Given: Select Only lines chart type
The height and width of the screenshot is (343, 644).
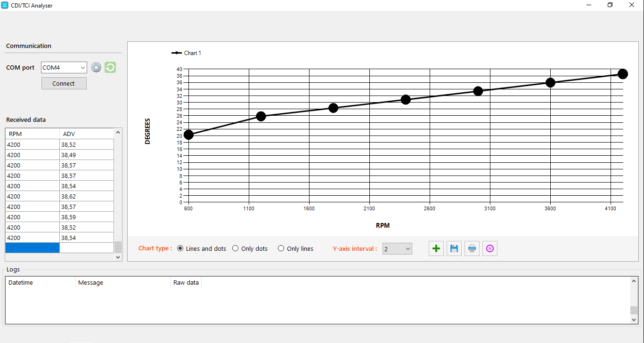Looking at the screenshot, I should point(281,248).
